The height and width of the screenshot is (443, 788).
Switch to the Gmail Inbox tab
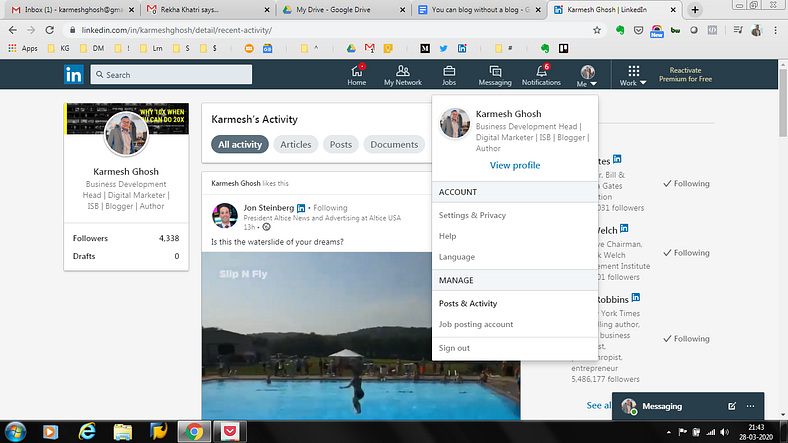point(73,10)
